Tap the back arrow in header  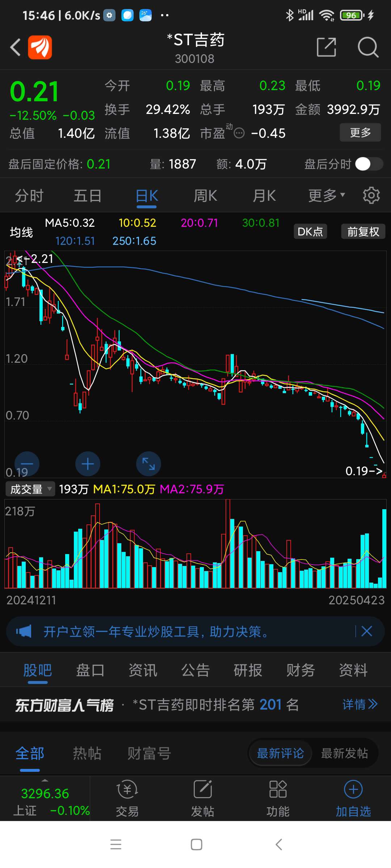[15, 47]
